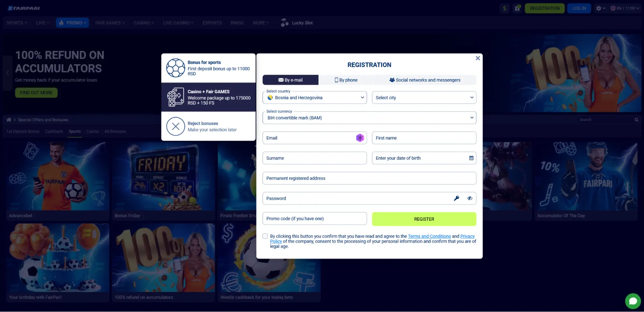Select Casino + Fair GAMES bonus option
644x312 pixels.
208,97
